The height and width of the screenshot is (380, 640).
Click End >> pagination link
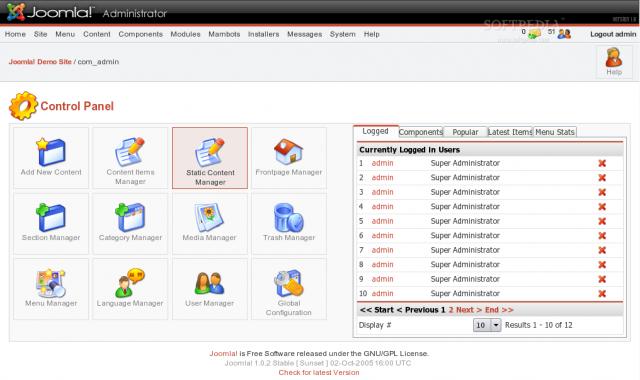click(499, 310)
